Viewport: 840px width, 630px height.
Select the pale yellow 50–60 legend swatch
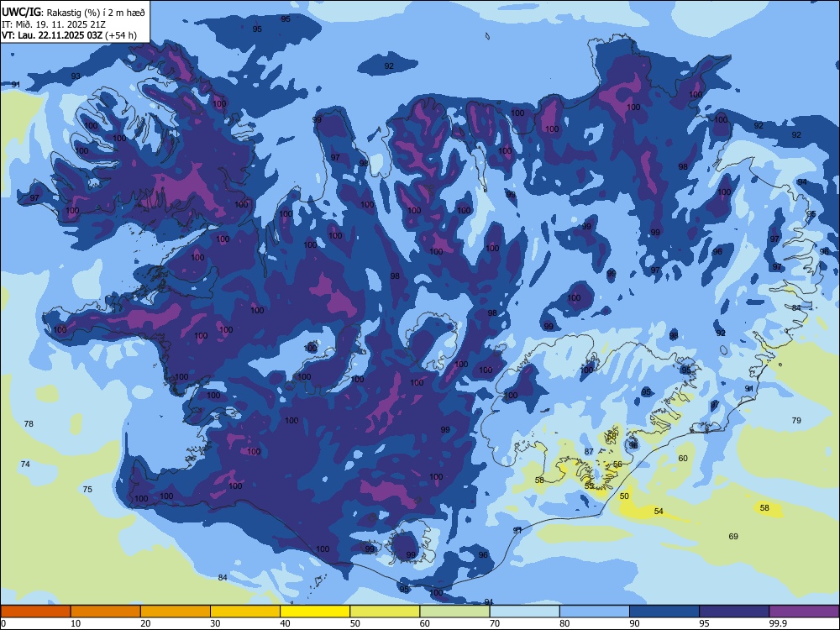(x=385, y=612)
